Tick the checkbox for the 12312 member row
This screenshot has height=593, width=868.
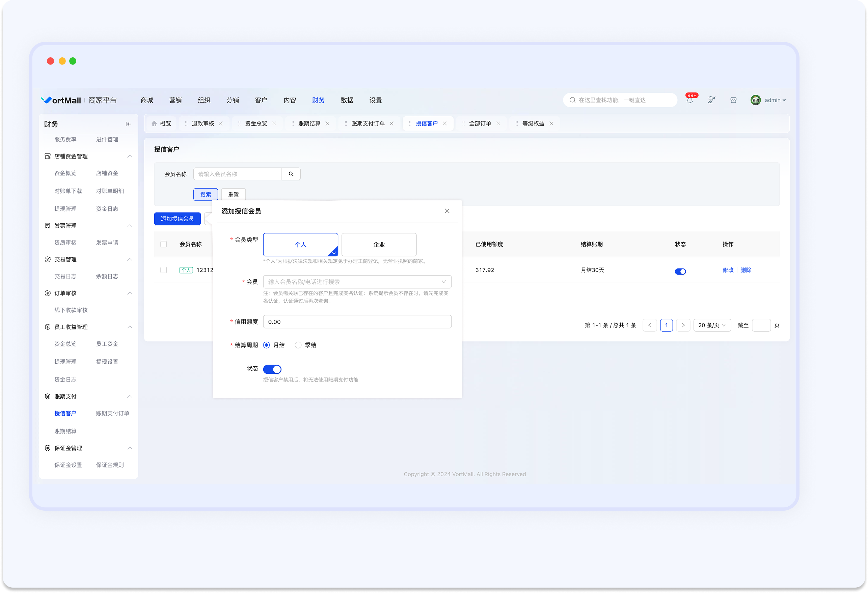(164, 270)
